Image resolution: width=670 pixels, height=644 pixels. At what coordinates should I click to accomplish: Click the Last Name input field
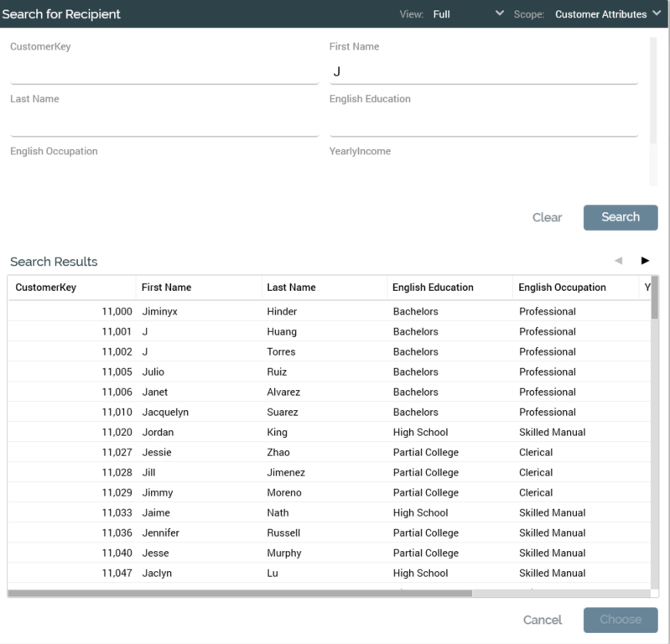164,124
